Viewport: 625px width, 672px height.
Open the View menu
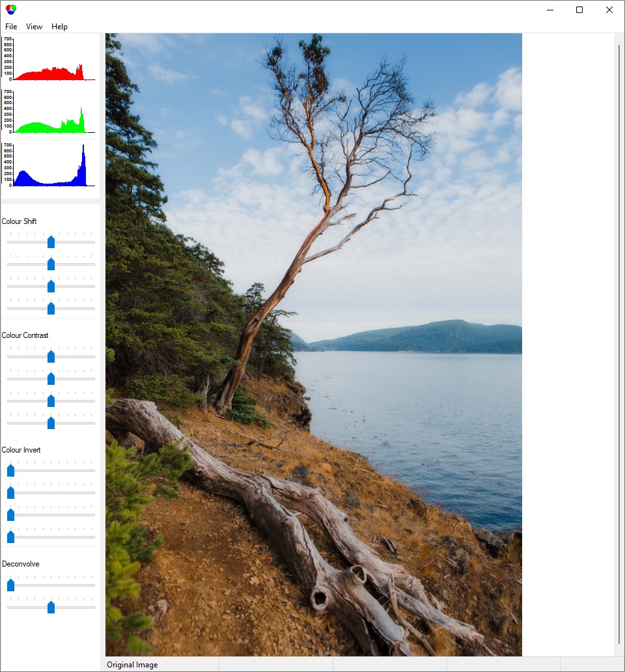point(34,27)
